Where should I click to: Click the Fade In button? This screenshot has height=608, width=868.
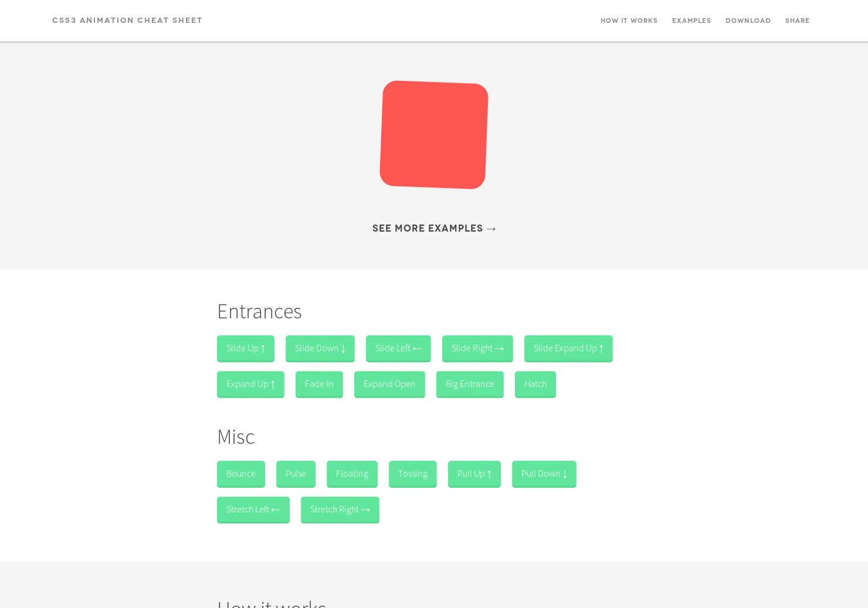[x=319, y=384]
